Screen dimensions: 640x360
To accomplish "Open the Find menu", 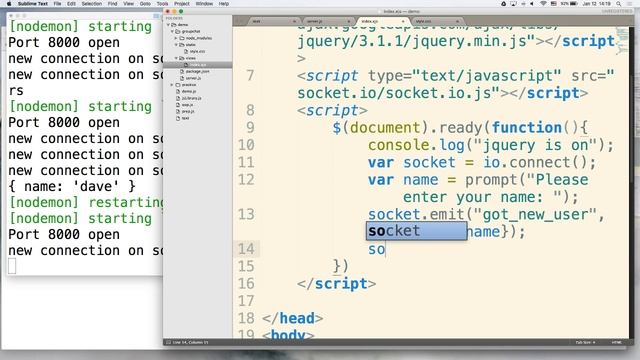I will click(x=112, y=4).
